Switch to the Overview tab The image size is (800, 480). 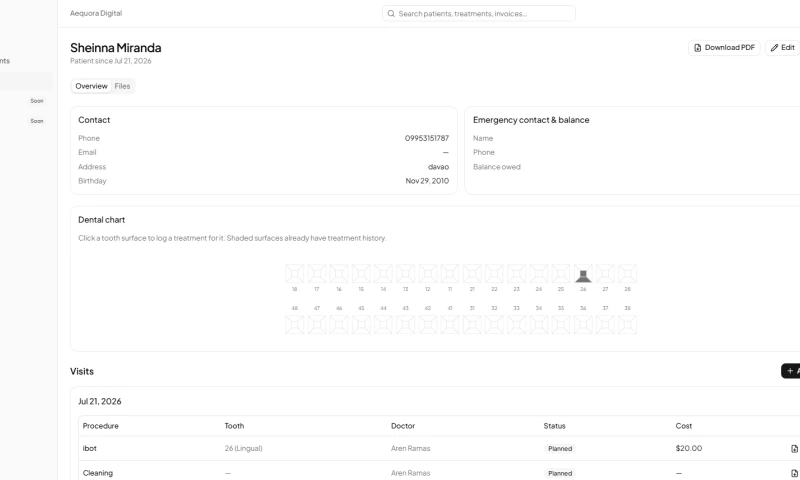point(91,86)
